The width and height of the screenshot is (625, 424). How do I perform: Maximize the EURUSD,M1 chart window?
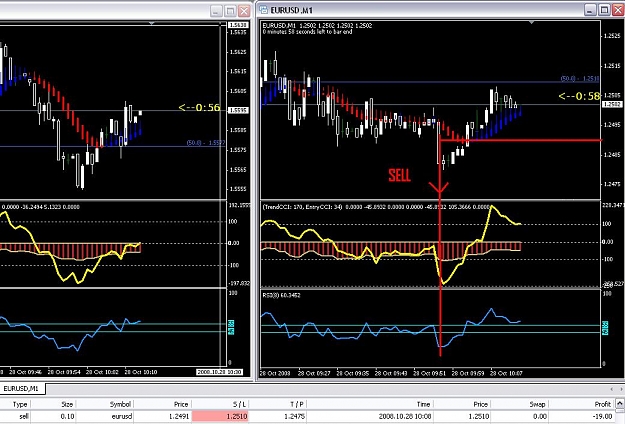[605, 10]
